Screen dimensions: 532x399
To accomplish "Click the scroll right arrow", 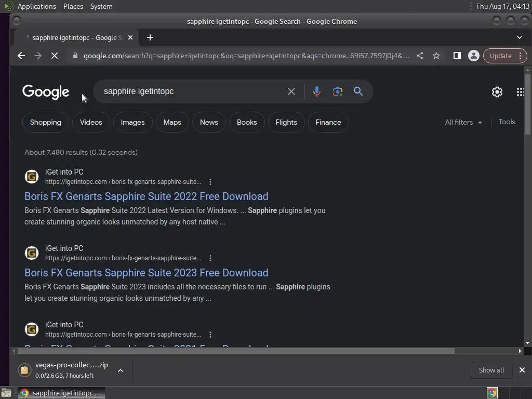I will [520, 351].
